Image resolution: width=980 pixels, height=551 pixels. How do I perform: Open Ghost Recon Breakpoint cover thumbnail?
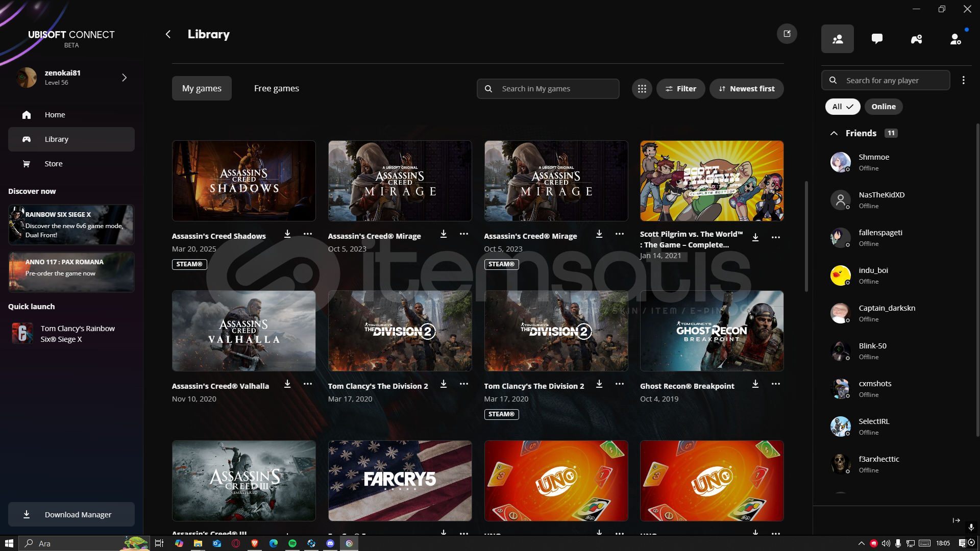(x=712, y=331)
